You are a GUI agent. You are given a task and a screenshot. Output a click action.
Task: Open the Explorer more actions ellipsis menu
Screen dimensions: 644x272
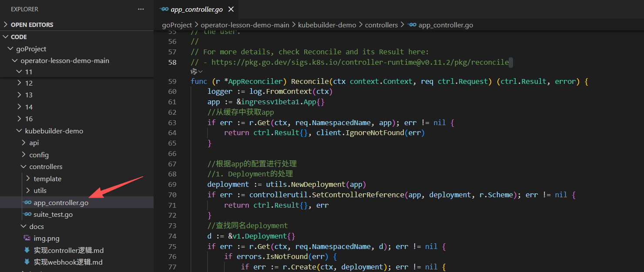[141, 9]
